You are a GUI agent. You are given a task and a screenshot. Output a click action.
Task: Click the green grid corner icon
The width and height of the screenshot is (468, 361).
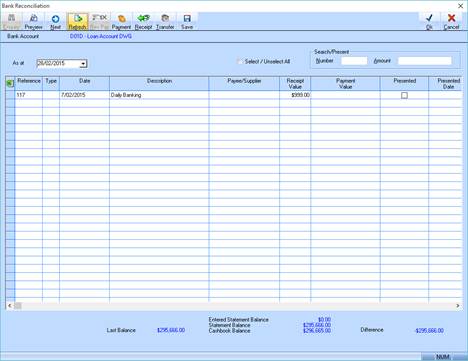[x=10, y=83]
